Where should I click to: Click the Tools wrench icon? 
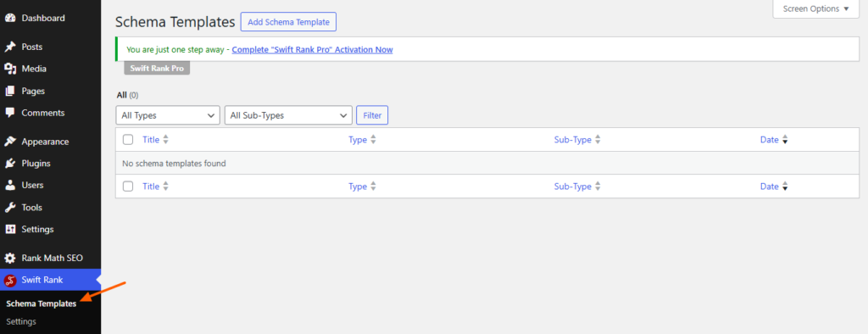[10, 207]
